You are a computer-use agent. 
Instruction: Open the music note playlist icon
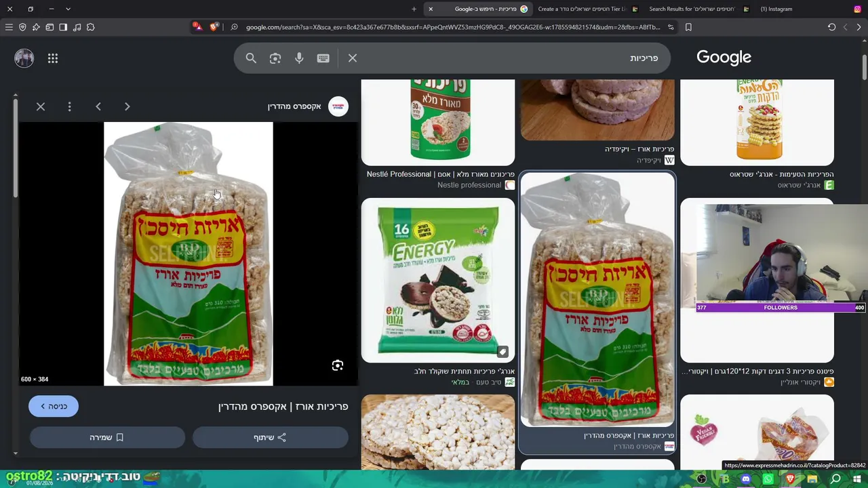pos(77,27)
